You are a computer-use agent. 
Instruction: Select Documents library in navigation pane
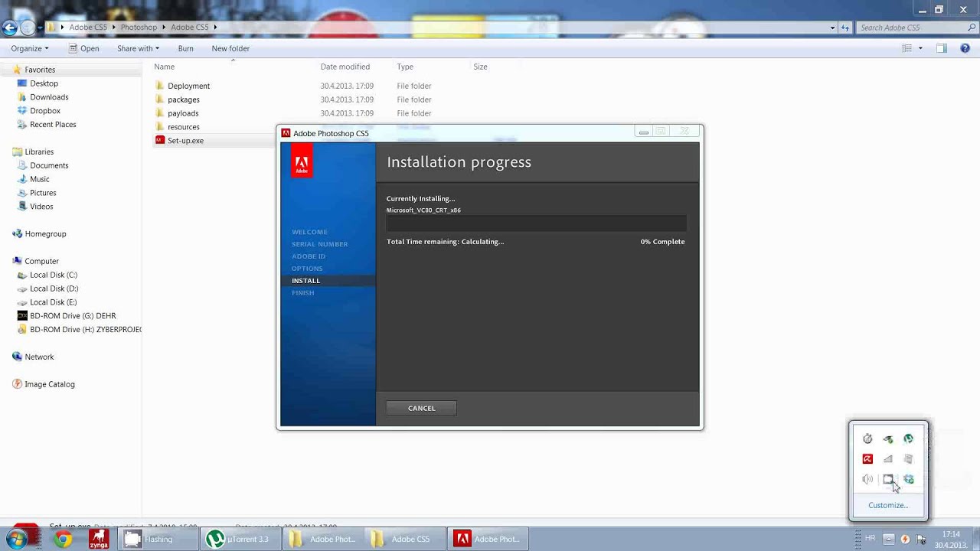tap(49, 165)
